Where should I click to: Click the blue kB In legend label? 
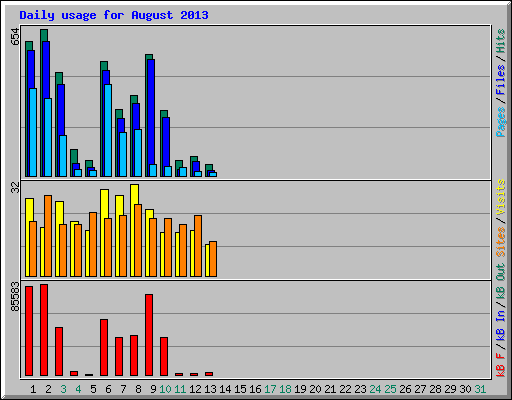click(x=500, y=325)
